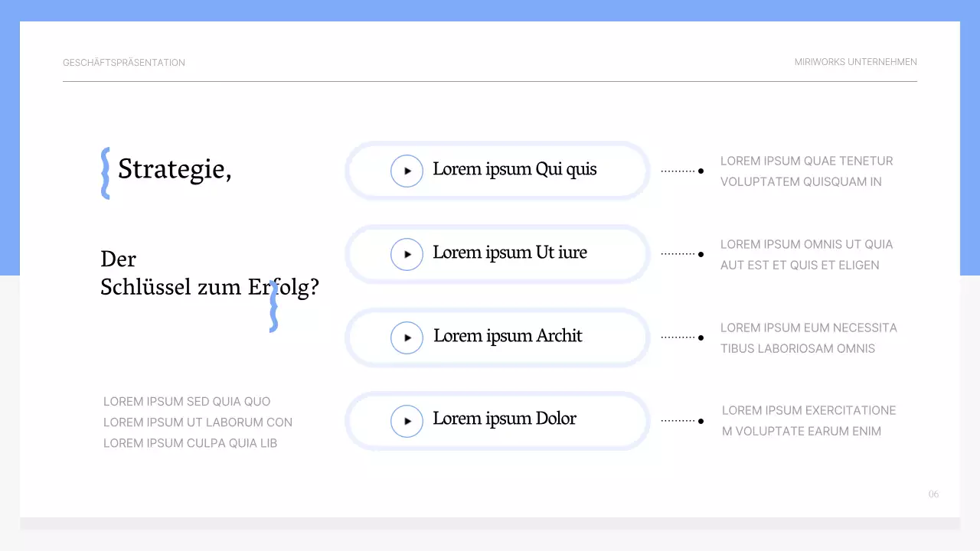Choose the Lorem ipsum Archit pill label
The image size is (980, 551).
508,336
